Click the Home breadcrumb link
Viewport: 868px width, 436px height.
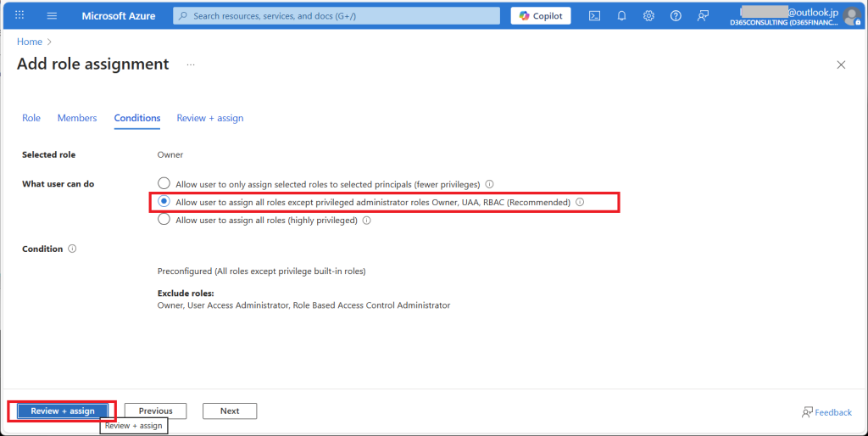30,41
